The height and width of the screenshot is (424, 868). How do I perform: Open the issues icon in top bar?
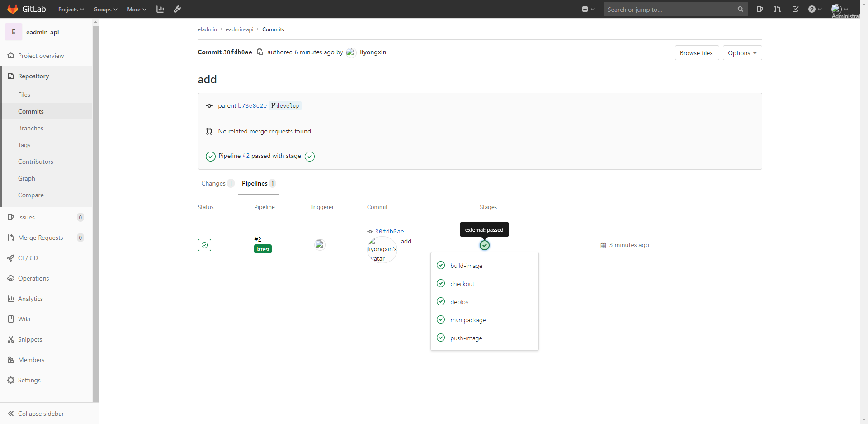[x=759, y=9]
